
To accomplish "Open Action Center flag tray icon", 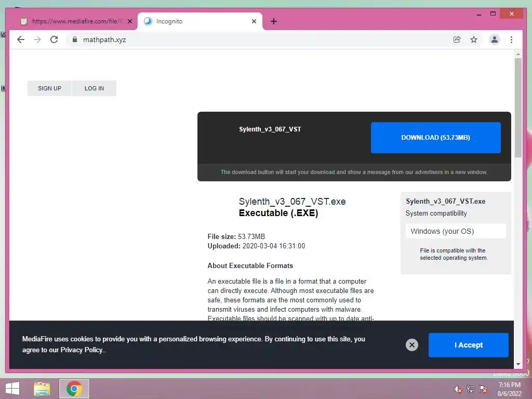I will pyautogui.click(x=483, y=389).
